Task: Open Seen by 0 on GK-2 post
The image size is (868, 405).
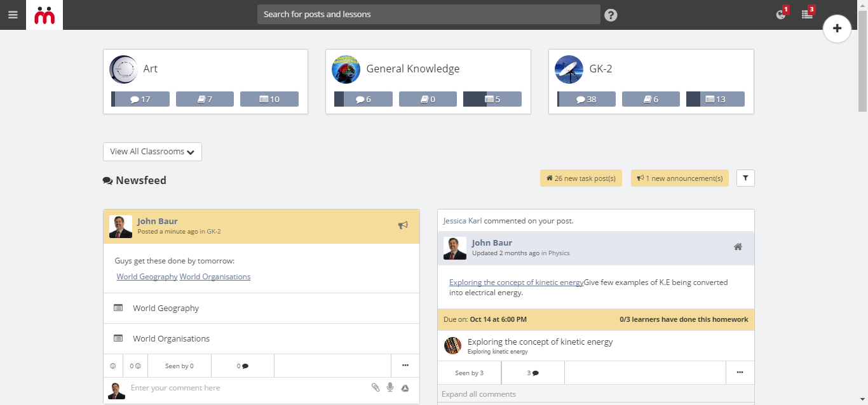Action: tap(179, 366)
